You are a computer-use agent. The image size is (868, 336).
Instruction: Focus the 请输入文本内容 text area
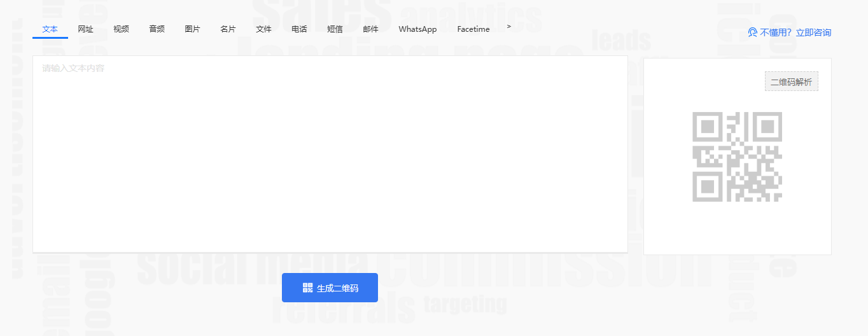tap(330, 154)
